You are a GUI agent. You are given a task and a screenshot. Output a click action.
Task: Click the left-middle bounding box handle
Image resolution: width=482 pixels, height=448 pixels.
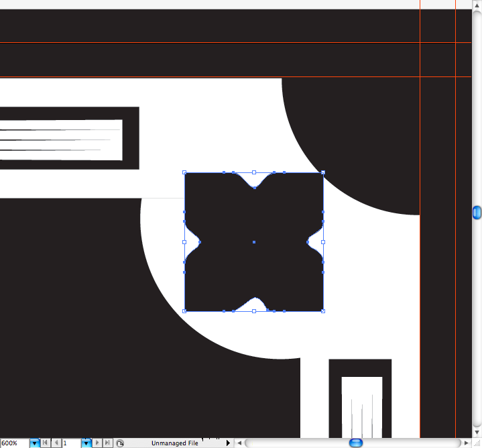coord(184,242)
